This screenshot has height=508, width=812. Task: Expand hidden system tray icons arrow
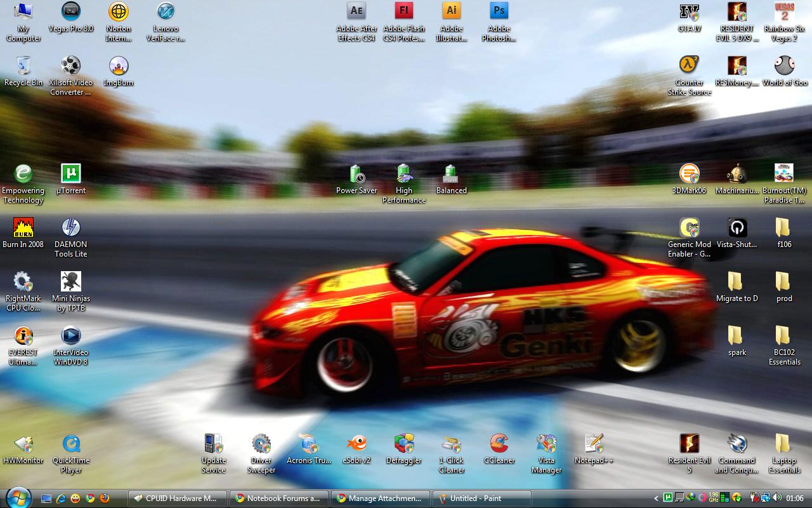pyautogui.click(x=657, y=498)
